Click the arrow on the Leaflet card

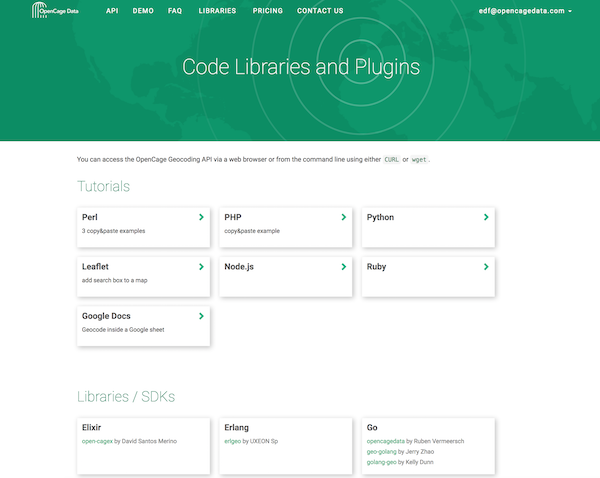coord(201,267)
